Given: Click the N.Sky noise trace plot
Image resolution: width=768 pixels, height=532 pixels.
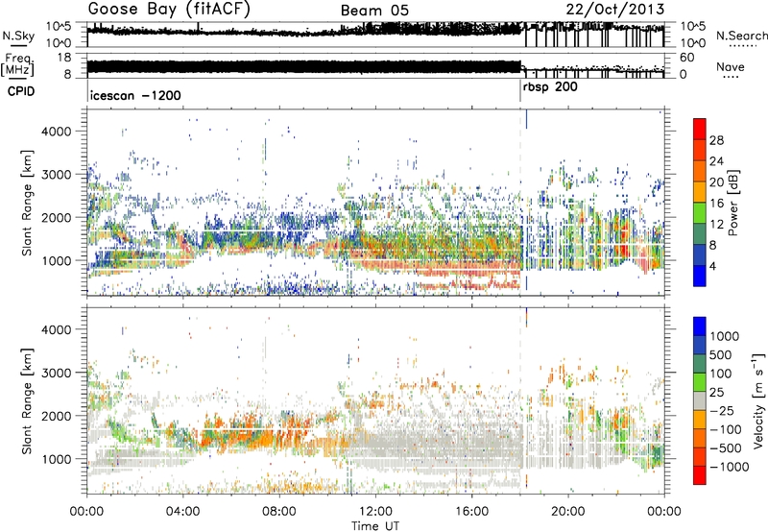Looking at the screenshot, I should [375, 35].
